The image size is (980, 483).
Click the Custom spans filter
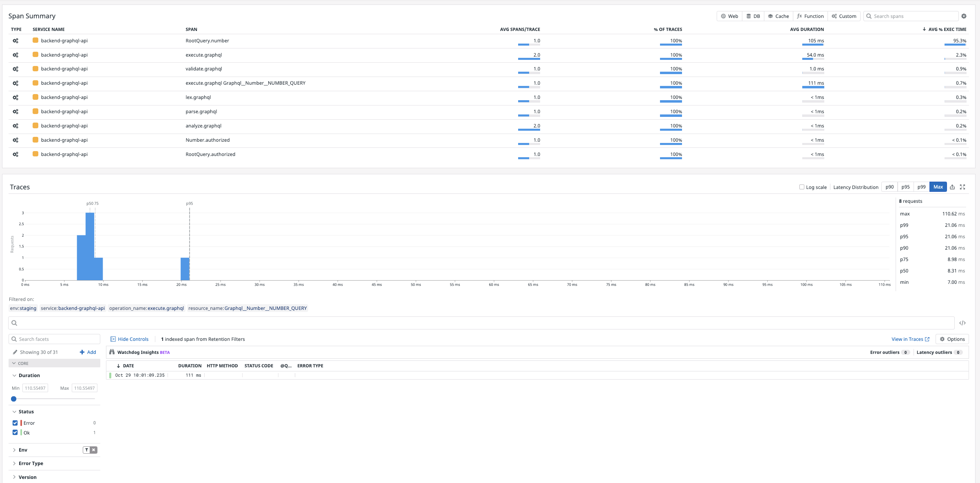[x=844, y=16]
